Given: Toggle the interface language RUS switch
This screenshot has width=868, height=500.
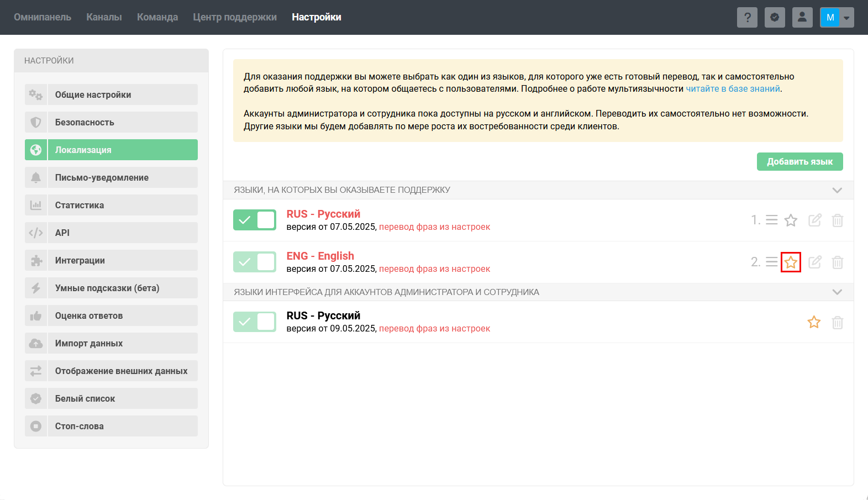Looking at the screenshot, I should point(255,322).
